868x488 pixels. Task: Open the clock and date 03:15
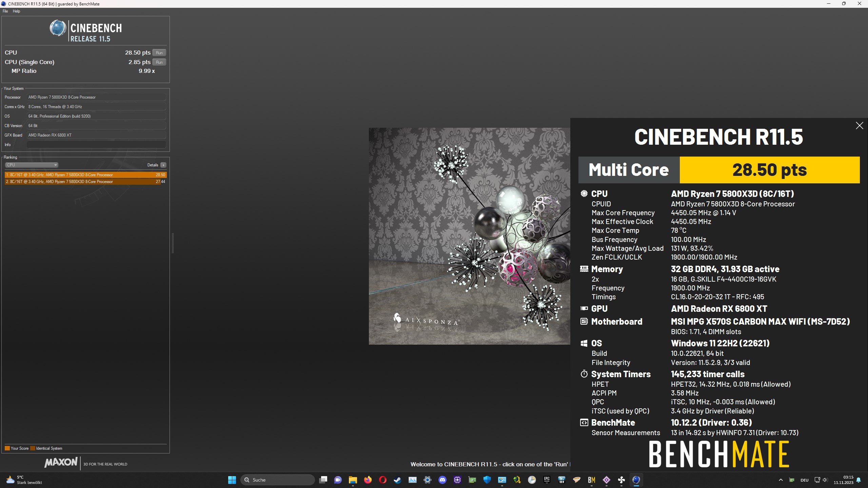click(x=844, y=480)
